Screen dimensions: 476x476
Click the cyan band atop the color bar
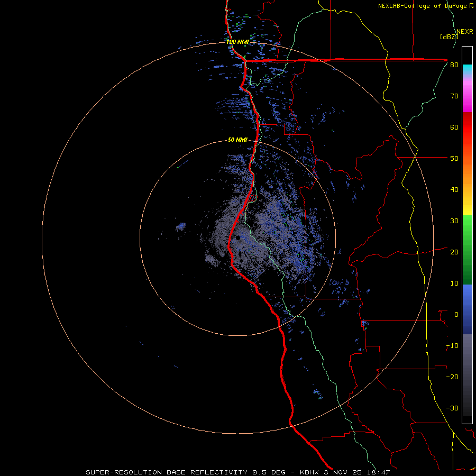click(467, 70)
